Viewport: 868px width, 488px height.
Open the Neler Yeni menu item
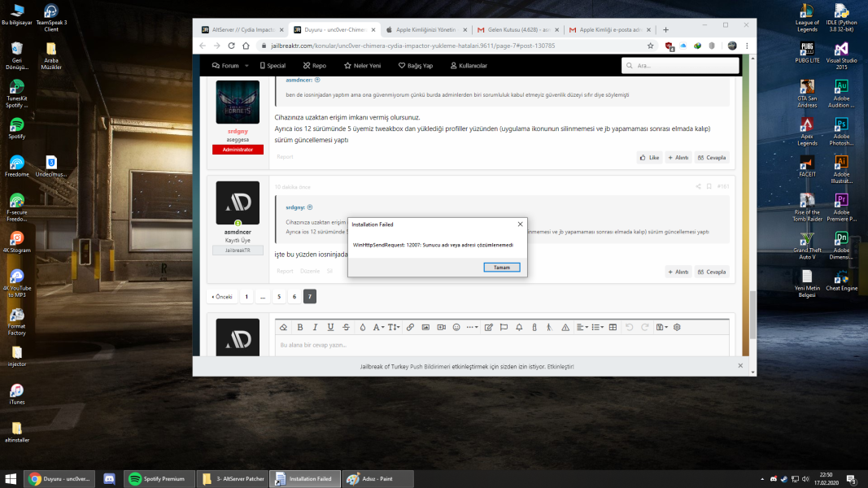(362, 65)
